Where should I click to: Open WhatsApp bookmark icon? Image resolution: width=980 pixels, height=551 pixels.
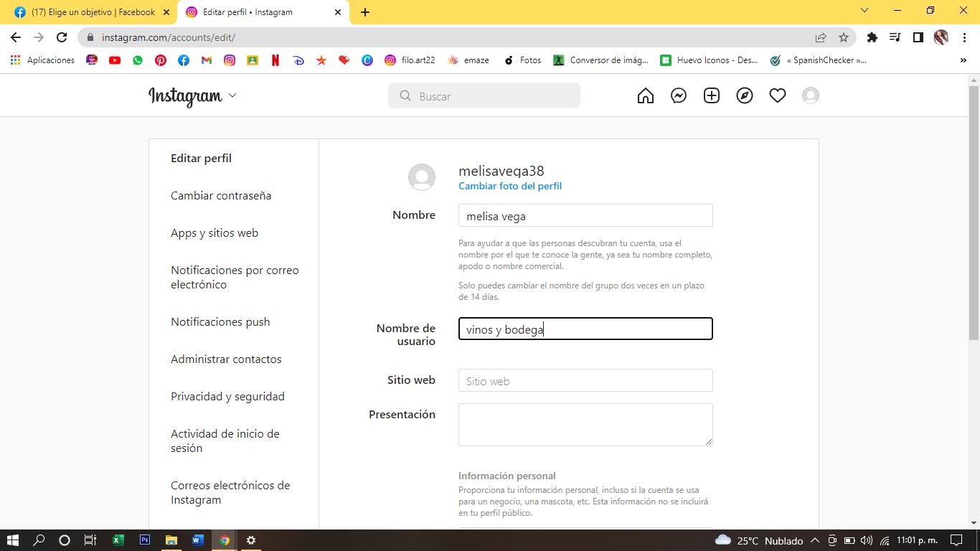138,60
